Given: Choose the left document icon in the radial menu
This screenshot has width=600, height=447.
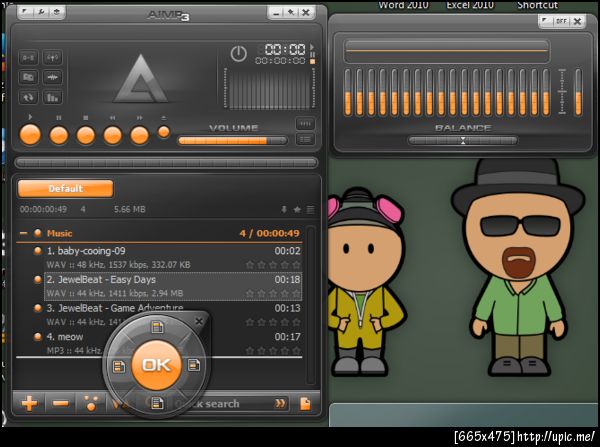Looking at the screenshot, I should pyautogui.click(x=119, y=366).
